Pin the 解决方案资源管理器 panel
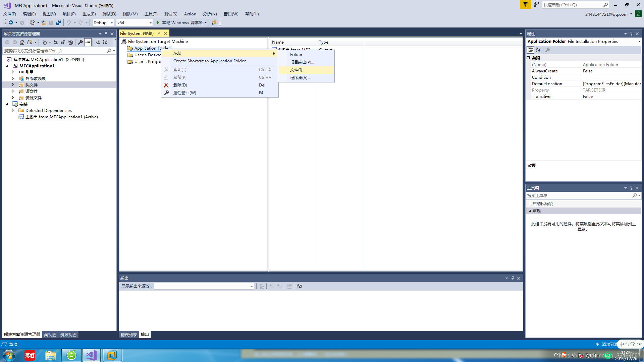This screenshot has width=644, height=362. (x=106, y=34)
